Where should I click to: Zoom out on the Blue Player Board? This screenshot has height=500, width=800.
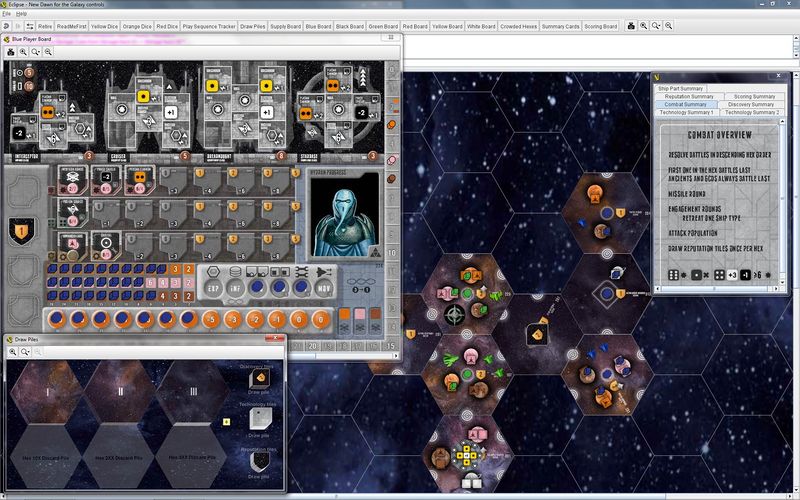pyautogui.click(x=48, y=52)
